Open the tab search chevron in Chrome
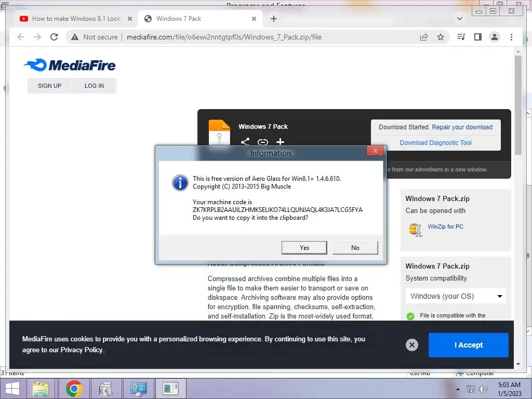The width and height of the screenshot is (532, 399). pos(460,19)
